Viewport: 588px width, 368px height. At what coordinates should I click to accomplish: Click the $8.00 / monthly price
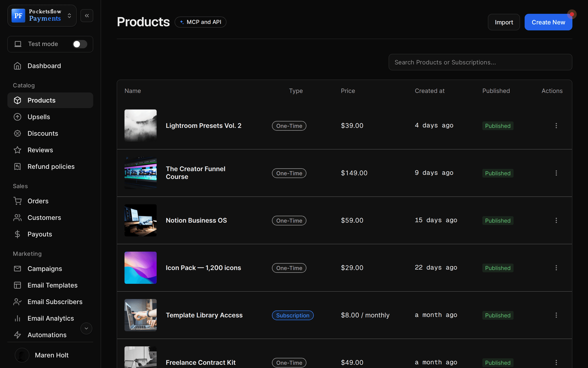(x=365, y=315)
